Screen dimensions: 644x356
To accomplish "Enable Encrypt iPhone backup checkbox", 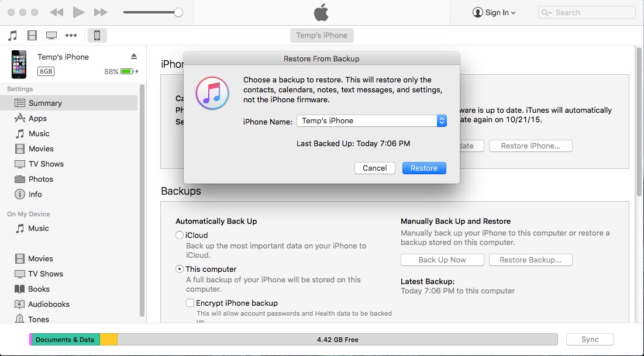I will [x=190, y=303].
